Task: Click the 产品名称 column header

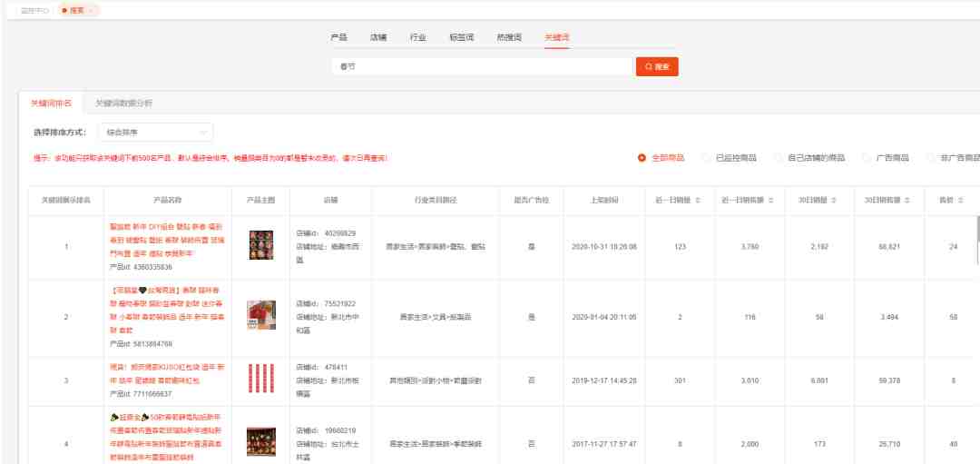Action: (168, 201)
